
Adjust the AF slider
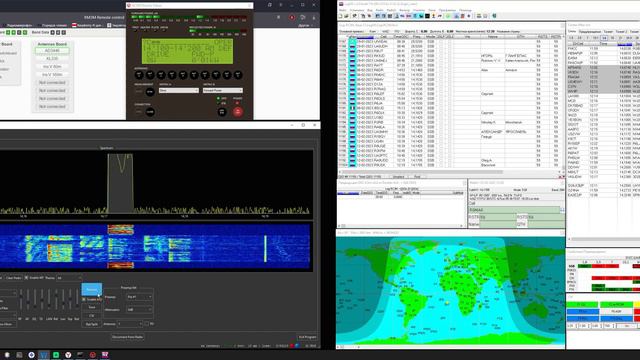[28, 299]
